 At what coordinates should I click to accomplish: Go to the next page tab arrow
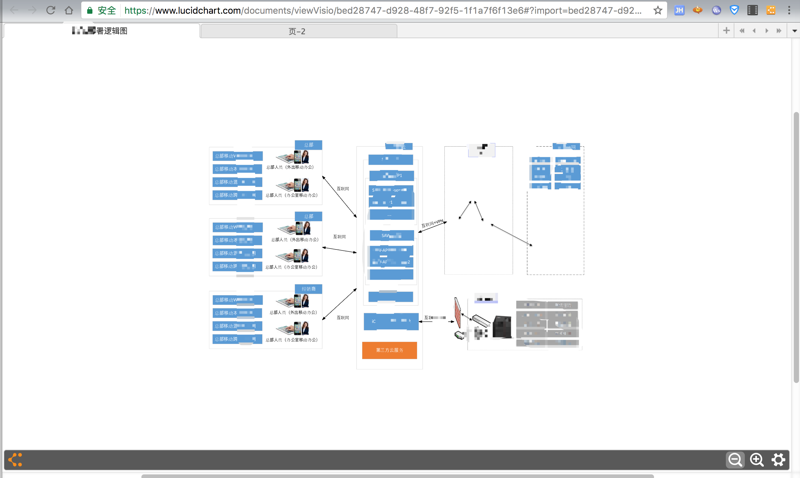coord(766,31)
